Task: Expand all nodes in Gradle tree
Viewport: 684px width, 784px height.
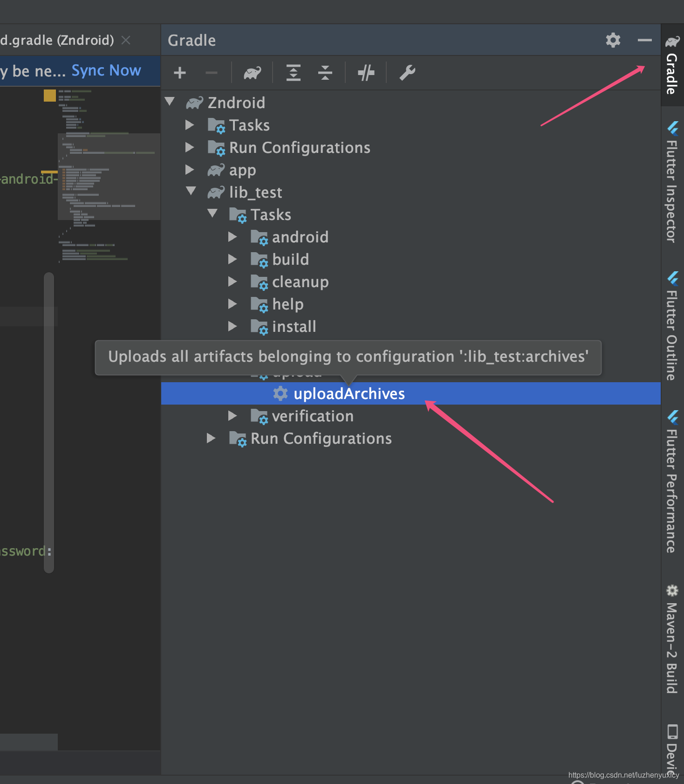Action: point(294,73)
